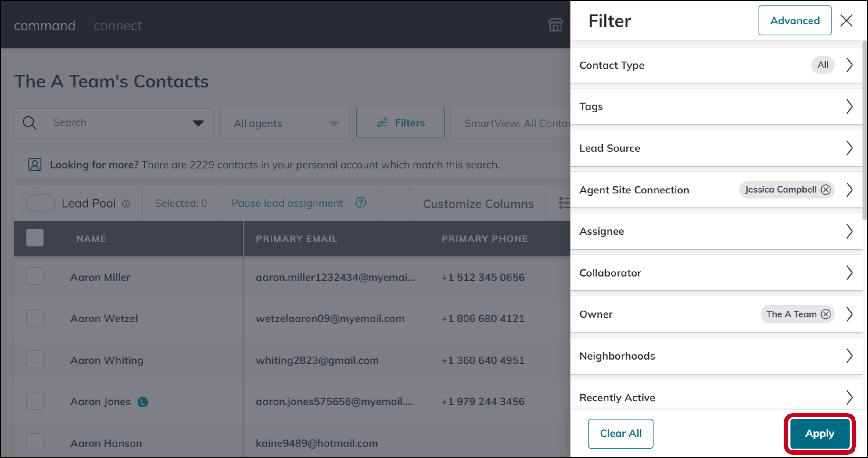Check the select-all checkbox in table header

35,238
